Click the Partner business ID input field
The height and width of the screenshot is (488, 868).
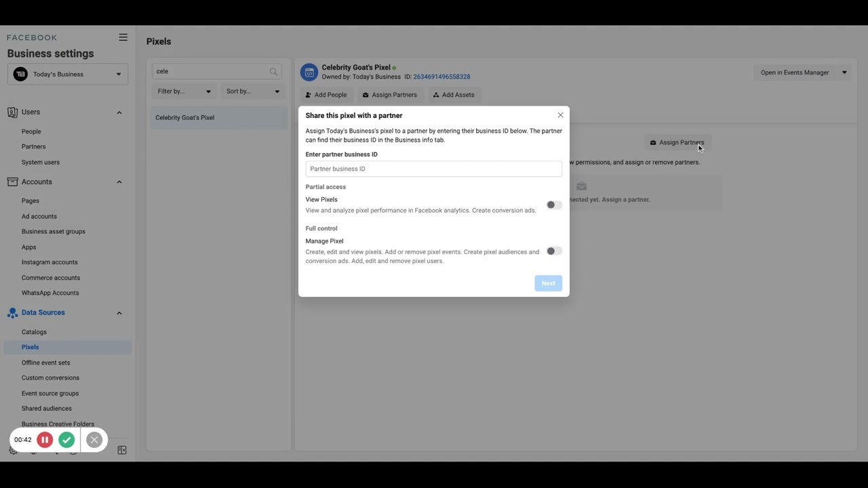coord(434,169)
